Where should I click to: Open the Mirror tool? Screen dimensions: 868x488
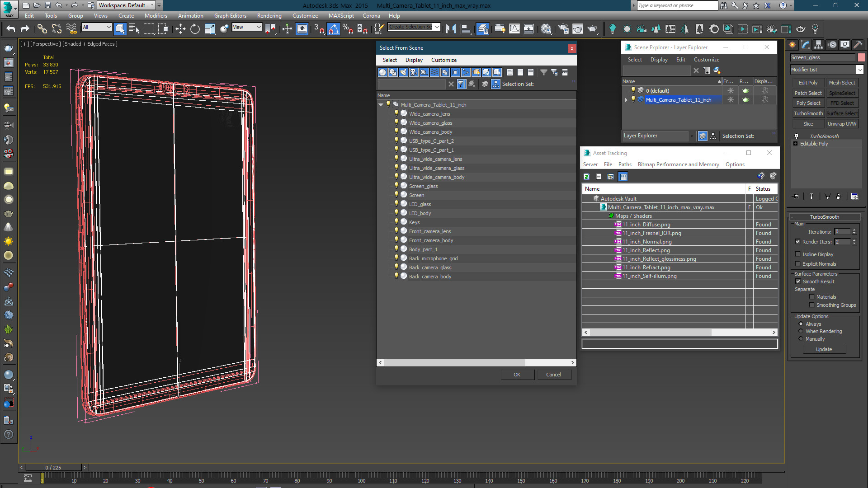[x=451, y=29]
